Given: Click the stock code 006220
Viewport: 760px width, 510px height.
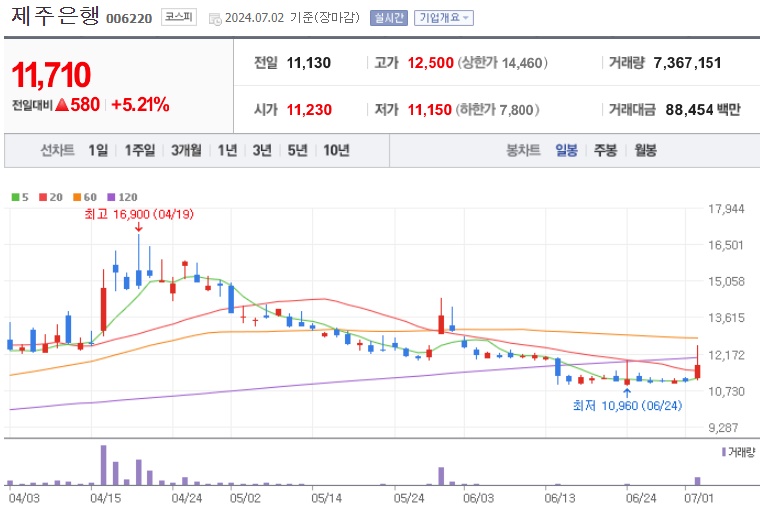Looking at the screenshot, I should coord(129,18).
